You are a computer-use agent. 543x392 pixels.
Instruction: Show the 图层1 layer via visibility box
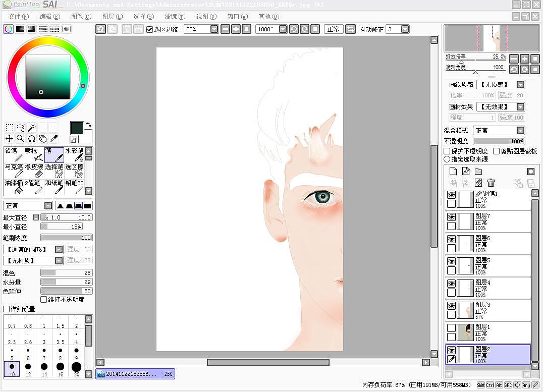(x=451, y=327)
